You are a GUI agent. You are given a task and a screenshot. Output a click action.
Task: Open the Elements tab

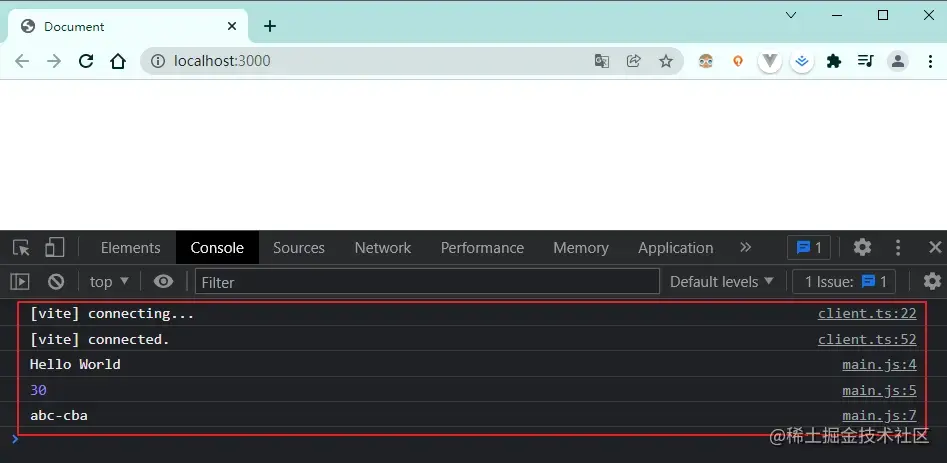130,247
